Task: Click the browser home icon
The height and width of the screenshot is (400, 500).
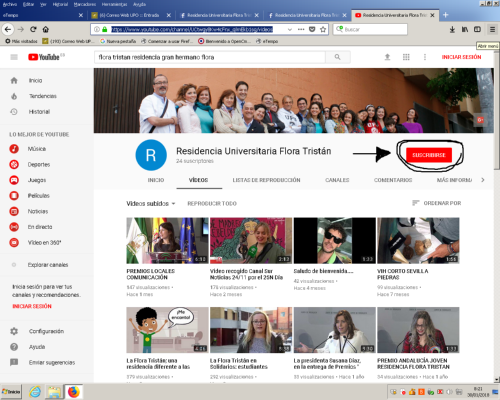Action: 46,29
